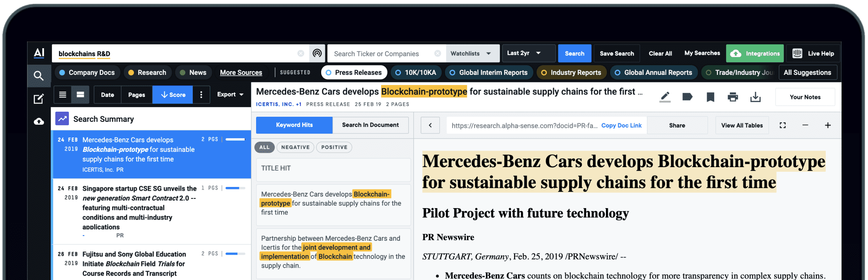Open the Export dropdown
868x280 pixels.
(230, 94)
